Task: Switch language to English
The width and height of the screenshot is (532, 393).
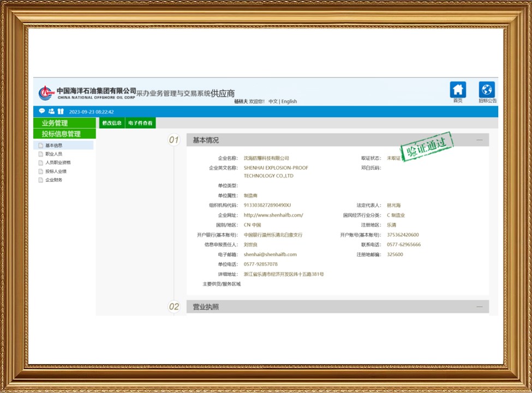Action: (x=289, y=102)
